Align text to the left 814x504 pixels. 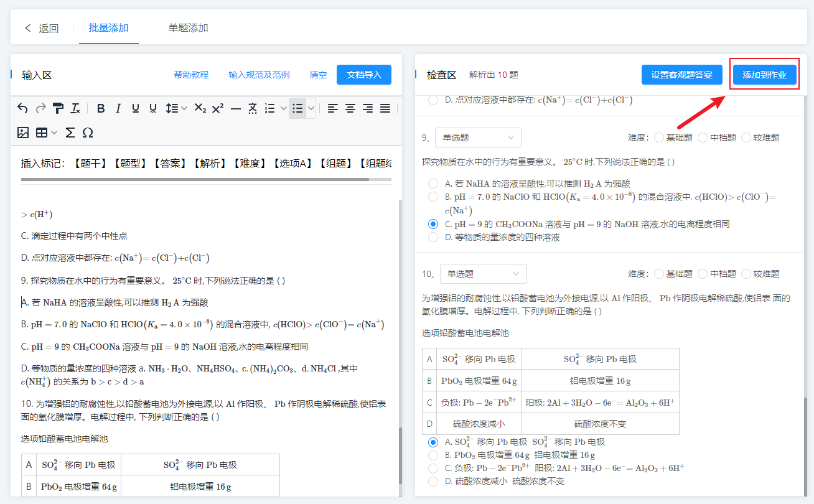[x=333, y=108]
